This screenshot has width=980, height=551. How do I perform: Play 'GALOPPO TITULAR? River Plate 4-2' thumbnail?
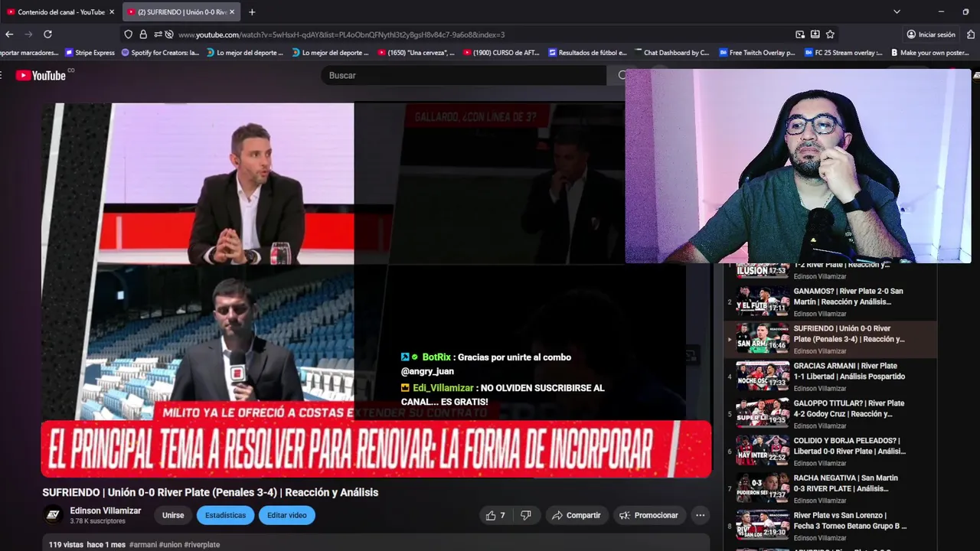tap(763, 413)
